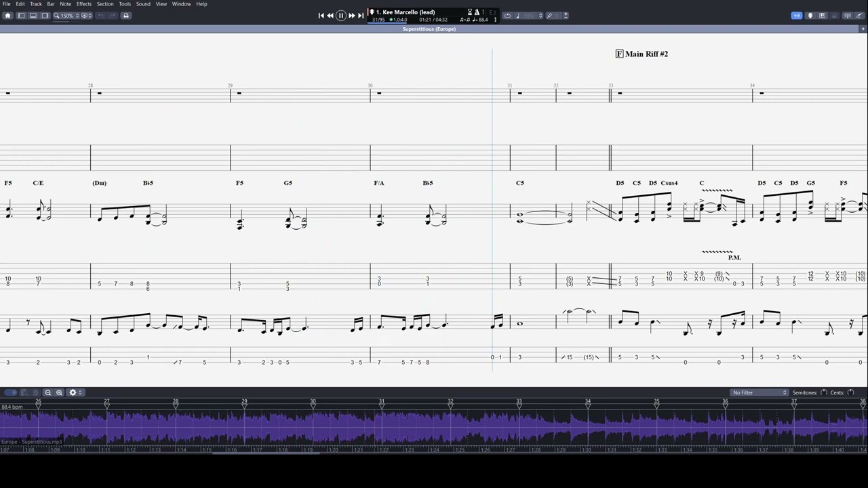Adjust the Cents knob
This screenshot has height=488, width=868.
[850, 392]
